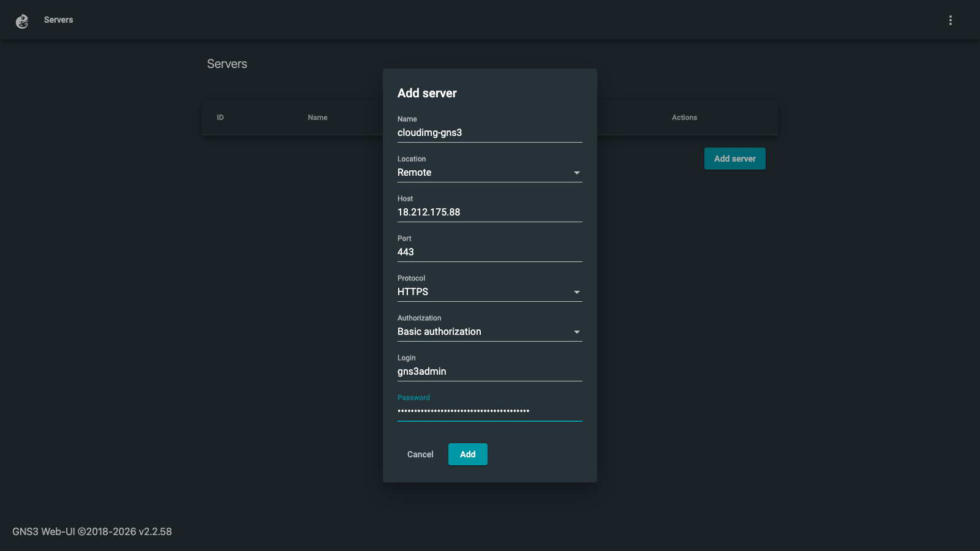Focus the Password input field
Screen dimensions: 980x551
[x=490, y=411]
